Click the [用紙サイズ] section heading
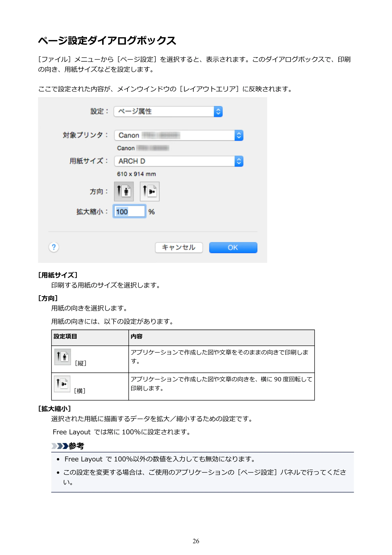Image resolution: width=392 pixels, height=555 pixels. tap(58, 275)
